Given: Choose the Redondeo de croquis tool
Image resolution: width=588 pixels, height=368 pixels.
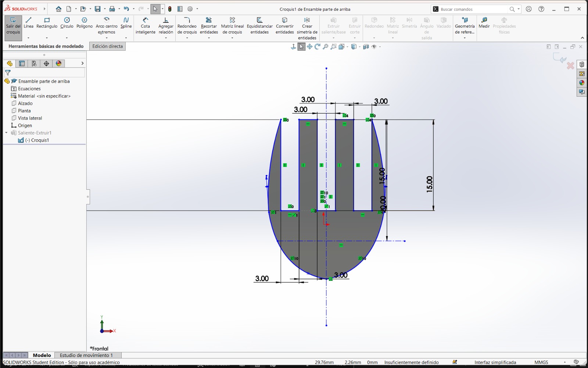Looking at the screenshot, I should click(x=187, y=26).
